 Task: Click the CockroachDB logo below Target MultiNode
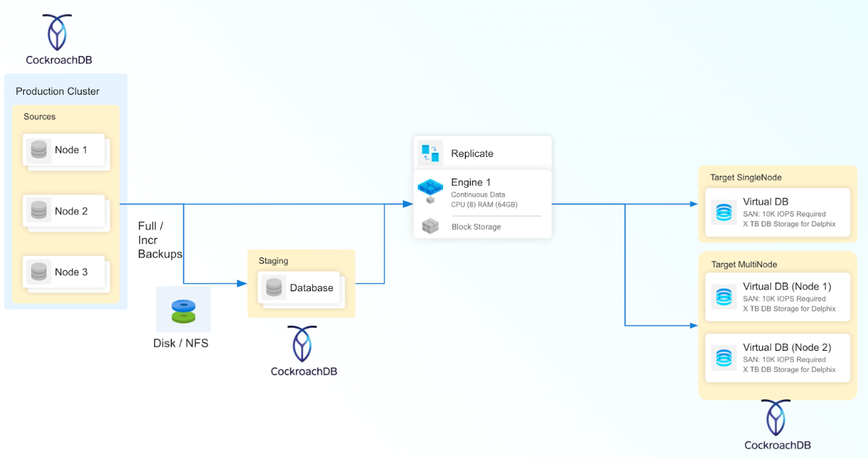(x=777, y=418)
